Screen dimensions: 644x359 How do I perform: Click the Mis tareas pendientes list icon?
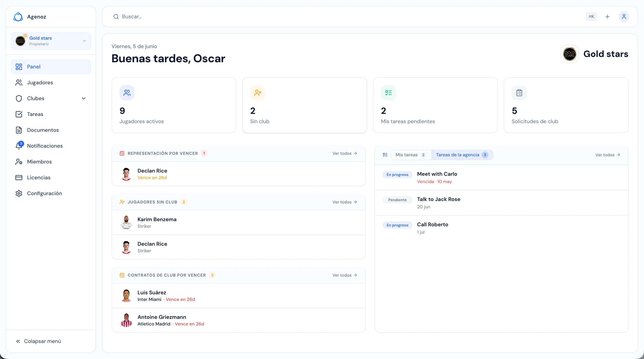[x=388, y=93]
